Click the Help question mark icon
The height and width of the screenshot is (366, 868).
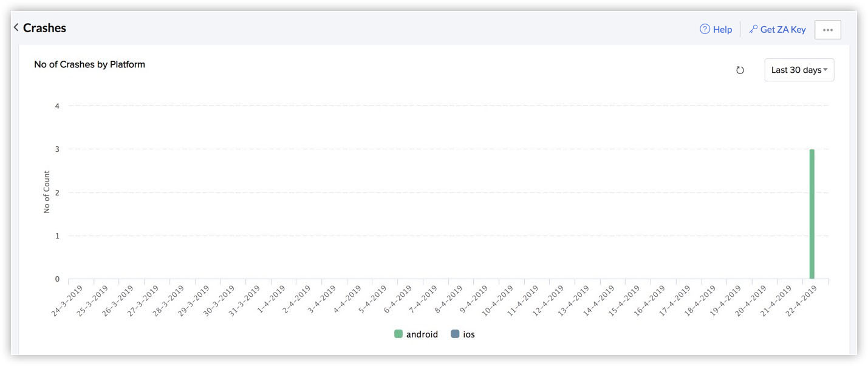[x=705, y=29]
